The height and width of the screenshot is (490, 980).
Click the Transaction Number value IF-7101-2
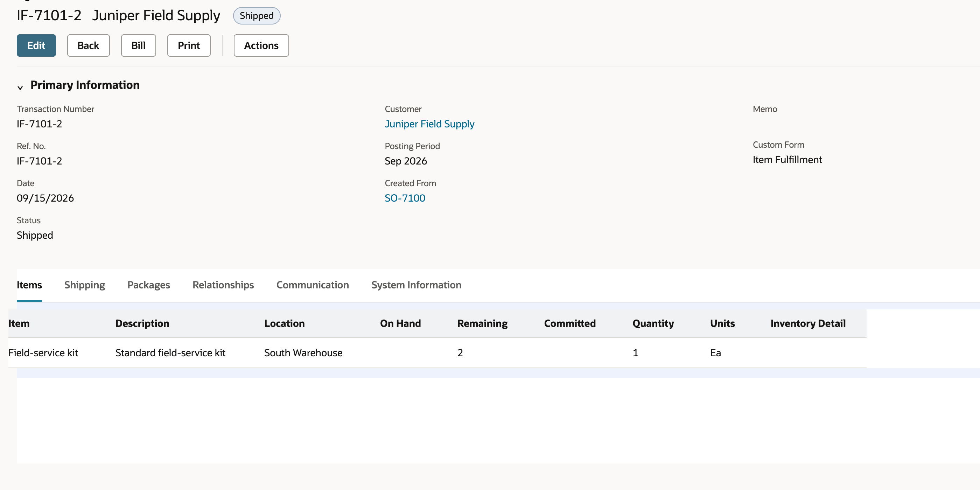tap(39, 124)
